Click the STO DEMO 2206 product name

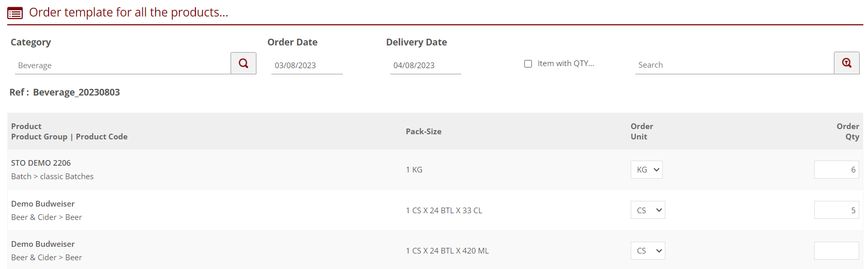point(41,163)
